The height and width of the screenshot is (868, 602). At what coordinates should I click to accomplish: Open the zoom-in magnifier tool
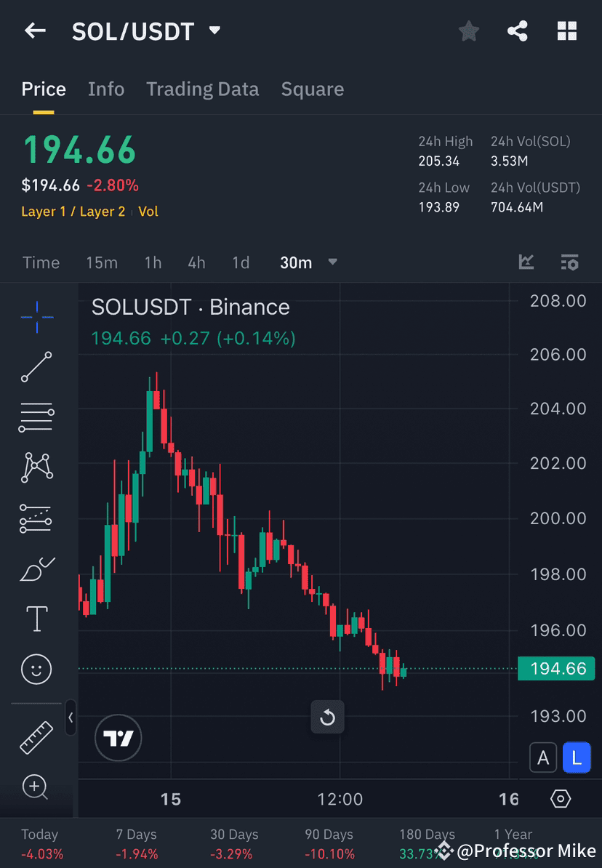[x=36, y=787]
